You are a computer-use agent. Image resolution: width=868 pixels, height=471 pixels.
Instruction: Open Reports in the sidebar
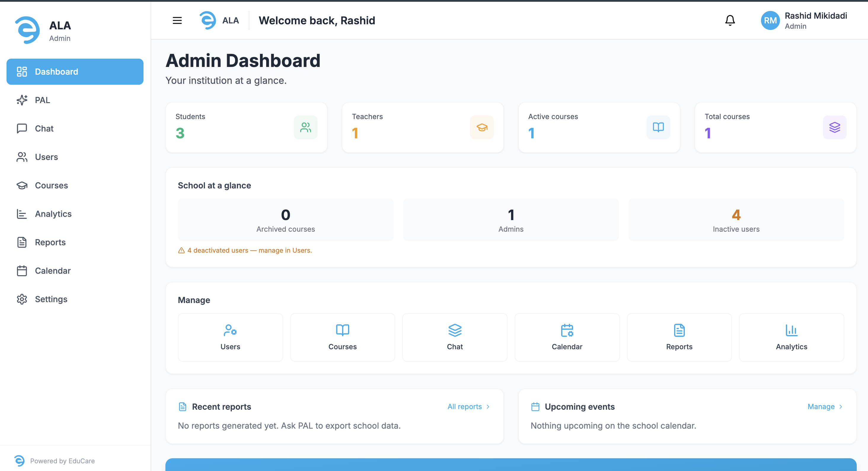click(75, 242)
